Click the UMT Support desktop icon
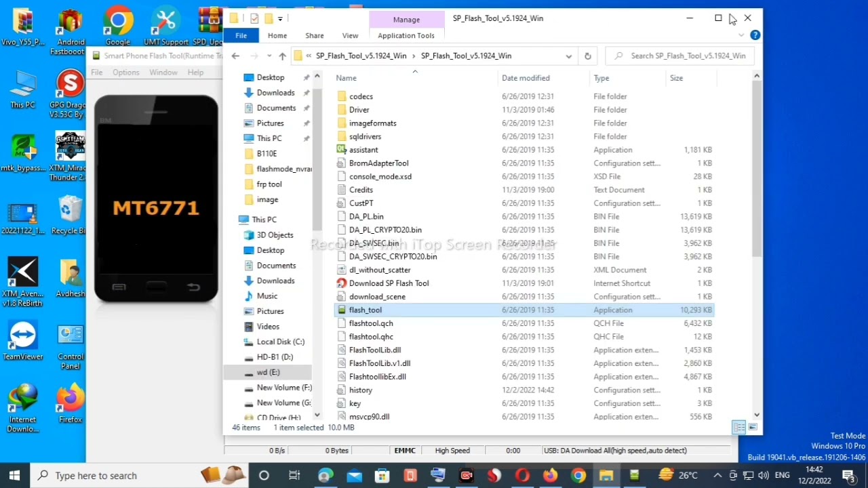Screen dimensions: 868x488 [166, 26]
